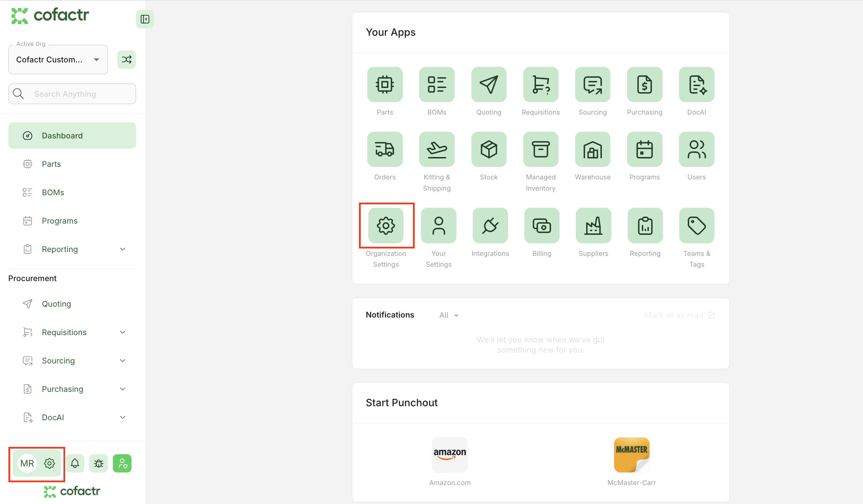Open the Warehouse app icon
This screenshot has width=863, height=504.
pyautogui.click(x=592, y=149)
